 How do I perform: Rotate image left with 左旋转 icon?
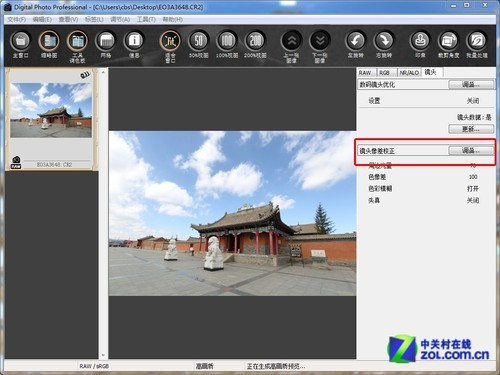point(355,41)
